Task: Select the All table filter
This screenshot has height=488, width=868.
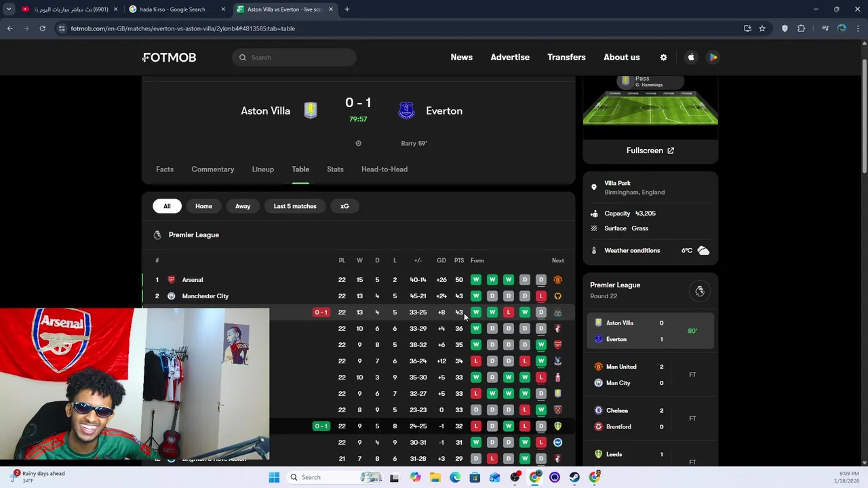Action: pos(167,206)
